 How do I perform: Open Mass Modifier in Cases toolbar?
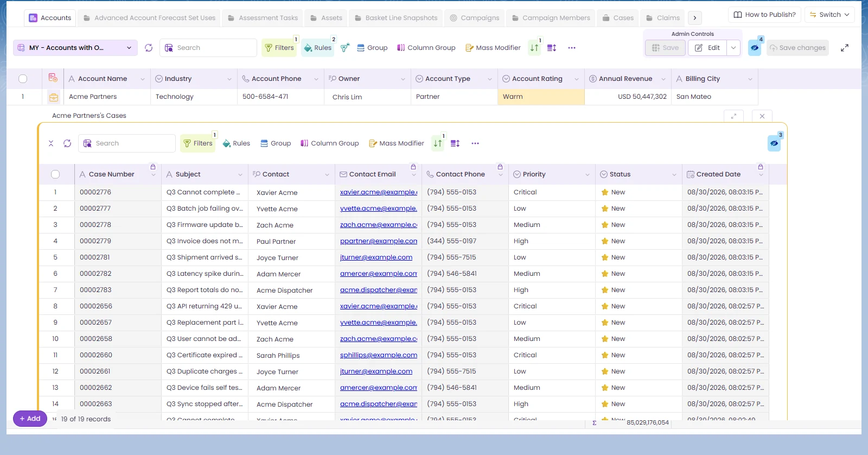tap(397, 143)
